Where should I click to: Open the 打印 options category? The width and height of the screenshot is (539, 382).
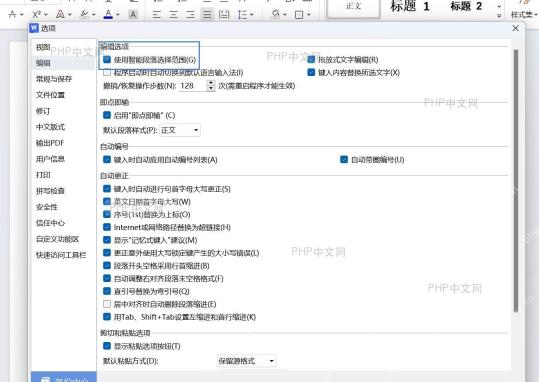coord(43,175)
